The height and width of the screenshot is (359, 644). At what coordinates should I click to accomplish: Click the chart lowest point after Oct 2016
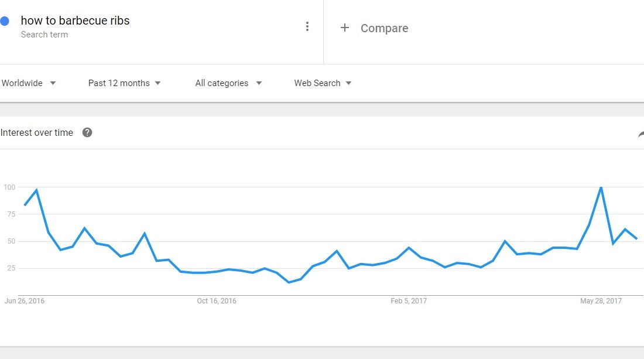point(289,282)
